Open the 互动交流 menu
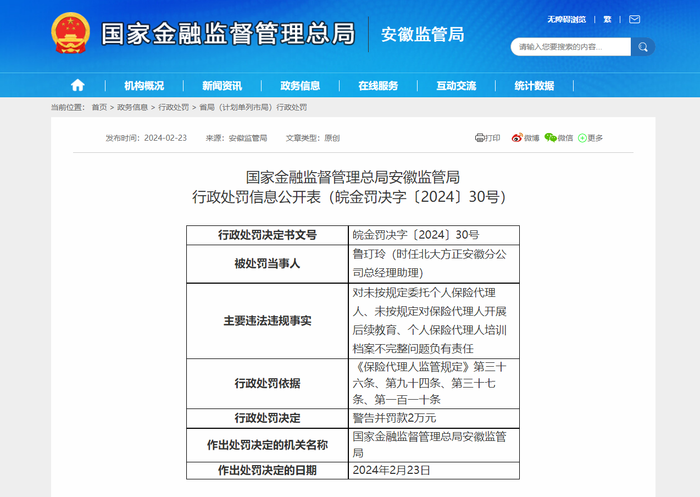Screen dimensions: 700x497 [x=456, y=85]
